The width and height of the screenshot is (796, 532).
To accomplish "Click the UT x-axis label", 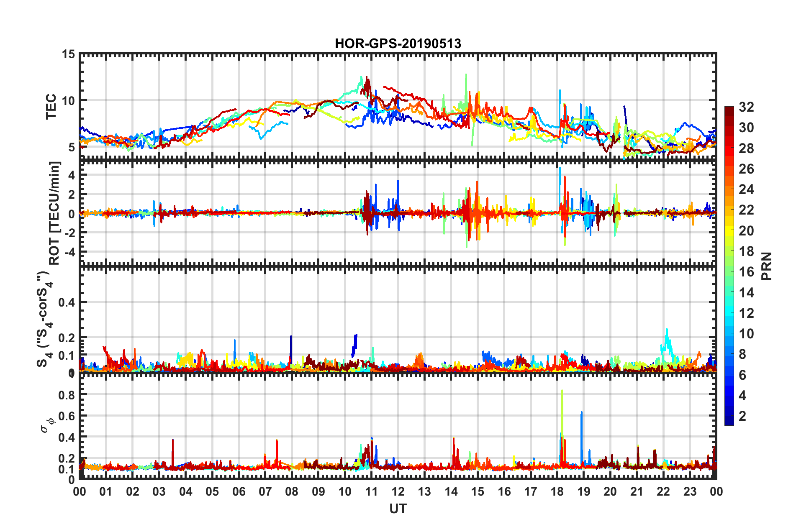I will pyautogui.click(x=398, y=509).
